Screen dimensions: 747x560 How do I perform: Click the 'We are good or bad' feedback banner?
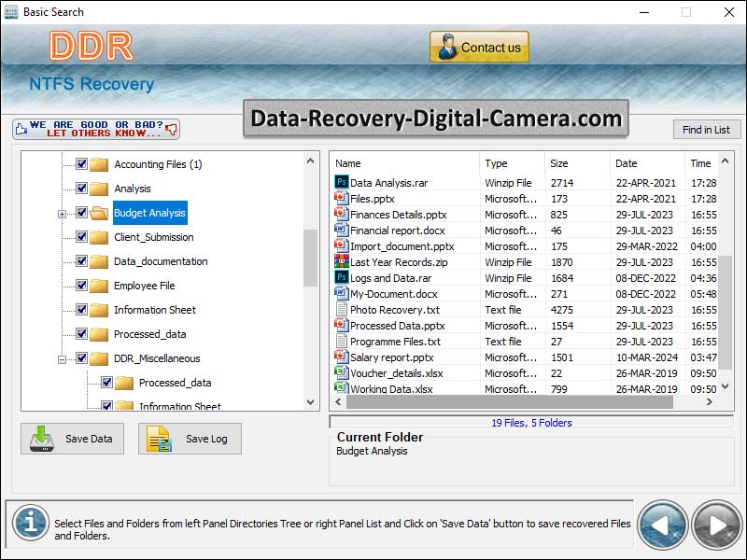(96, 129)
